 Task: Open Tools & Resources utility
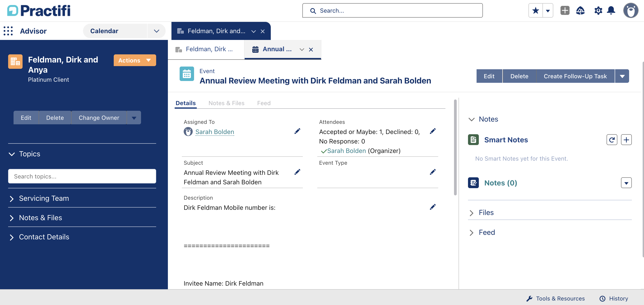pyautogui.click(x=555, y=298)
